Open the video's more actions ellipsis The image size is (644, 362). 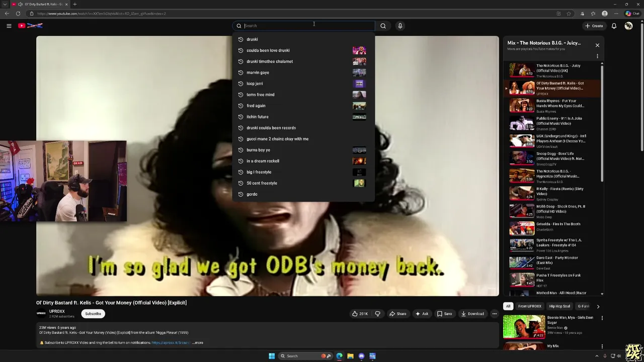pyautogui.click(x=494, y=314)
